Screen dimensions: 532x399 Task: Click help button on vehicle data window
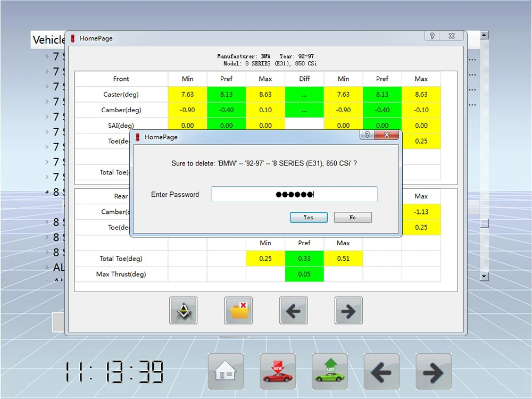[x=432, y=36]
